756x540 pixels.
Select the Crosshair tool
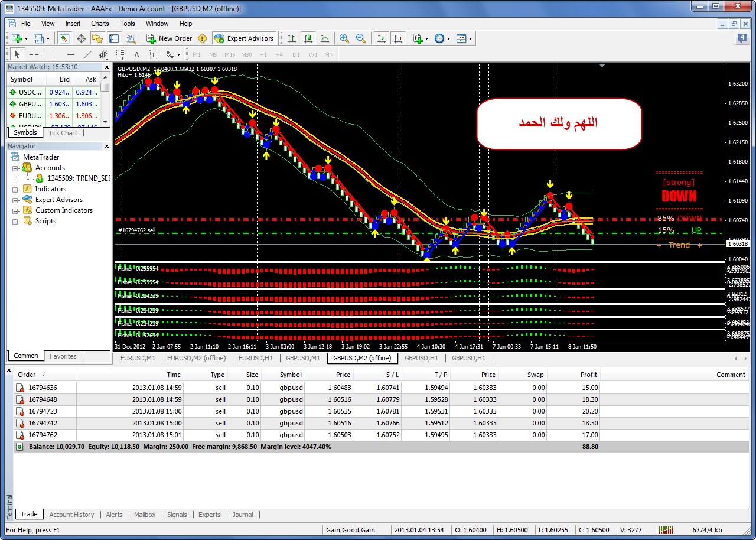tap(34, 54)
